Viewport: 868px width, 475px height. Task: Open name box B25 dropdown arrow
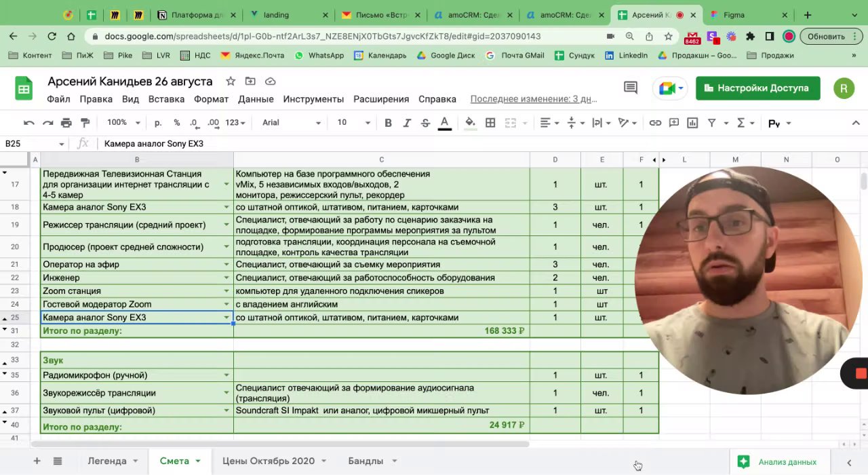pos(61,144)
